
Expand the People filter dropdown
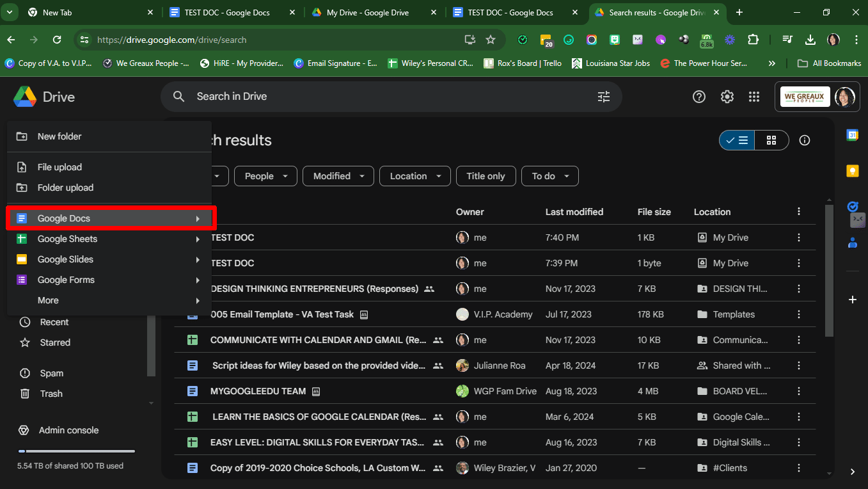265,176
